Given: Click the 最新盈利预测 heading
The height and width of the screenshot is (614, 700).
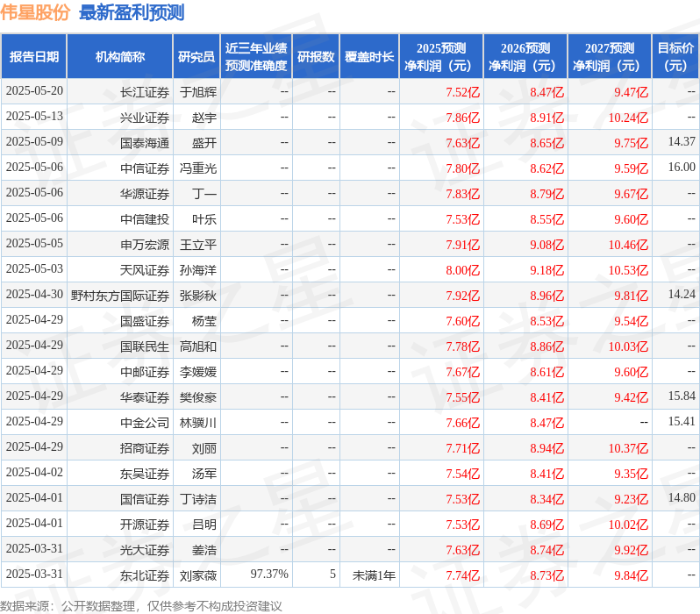Looking at the screenshot, I should [132, 12].
